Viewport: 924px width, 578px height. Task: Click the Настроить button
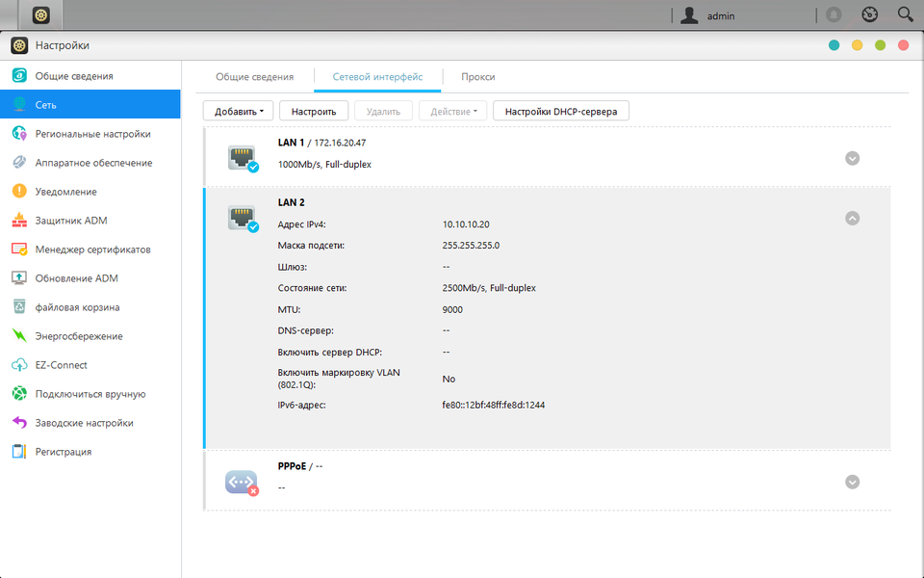click(314, 111)
